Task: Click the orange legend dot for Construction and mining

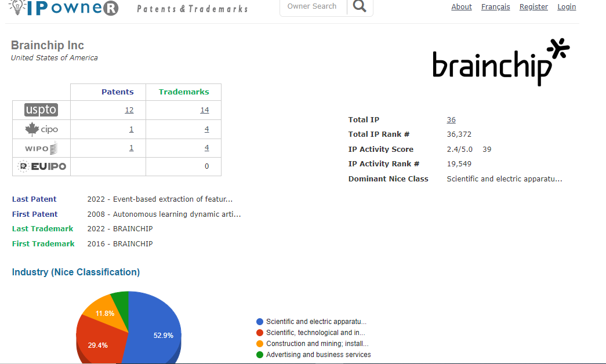Action: click(260, 344)
